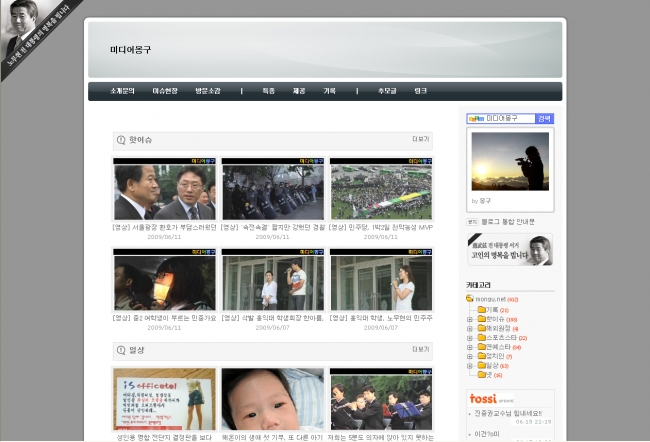This screenshot has height=442, width=650.
Task: Open the 기록 item in the navigation bar
Action: (330, 91)
